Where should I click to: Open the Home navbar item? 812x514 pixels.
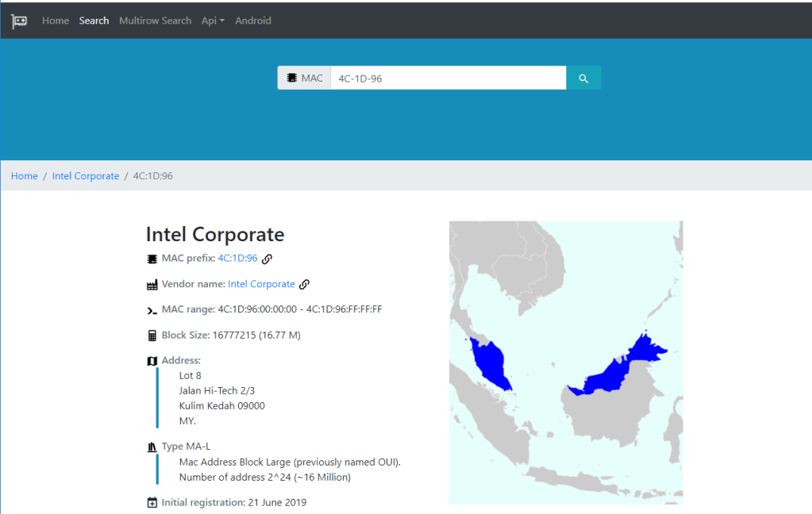click(x=56, y=21)
